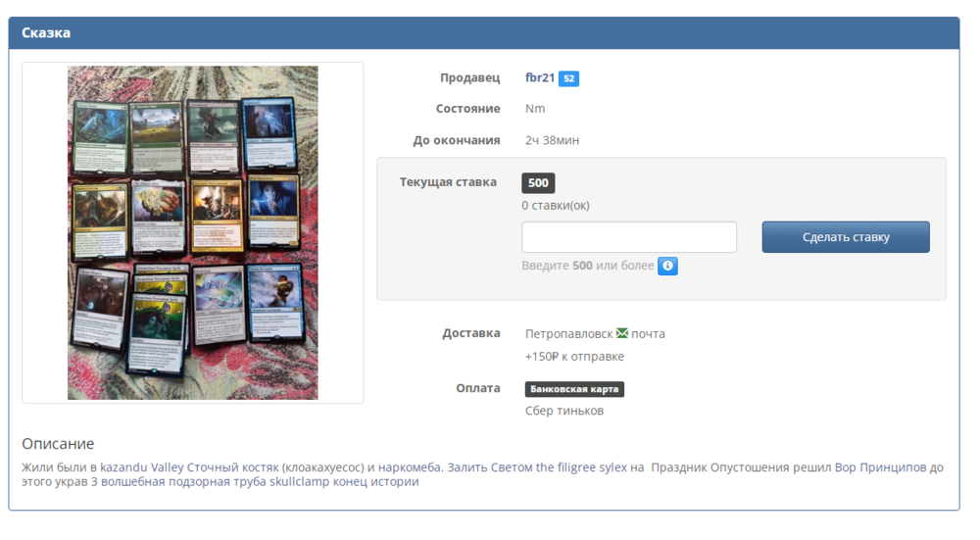Click the +150₽ к отправке shipping cost

click(574, 357)
